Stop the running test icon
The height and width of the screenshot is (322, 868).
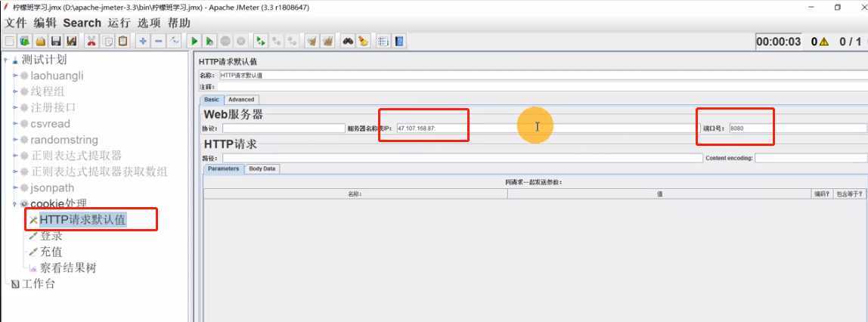click(x=225, y=41)
